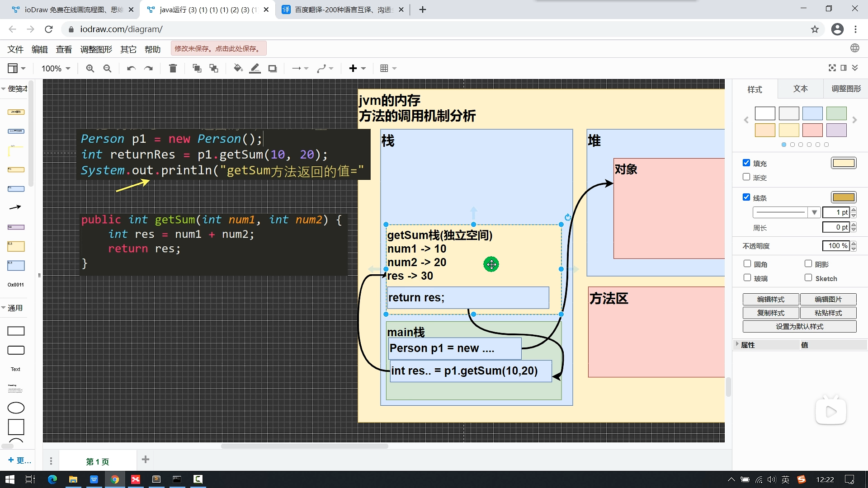Click the fullscreen icon in toolbar

coord(832,68)
